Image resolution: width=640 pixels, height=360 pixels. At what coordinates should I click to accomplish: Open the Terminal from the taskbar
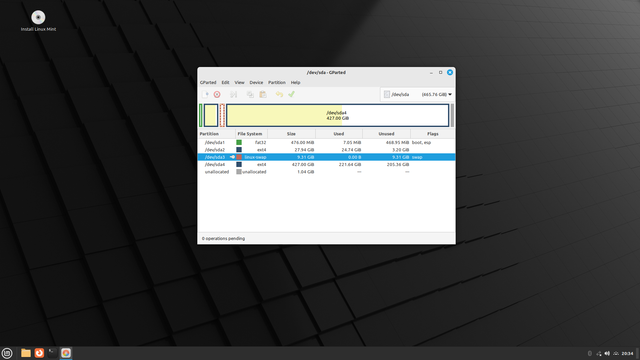tap(52, 353)
